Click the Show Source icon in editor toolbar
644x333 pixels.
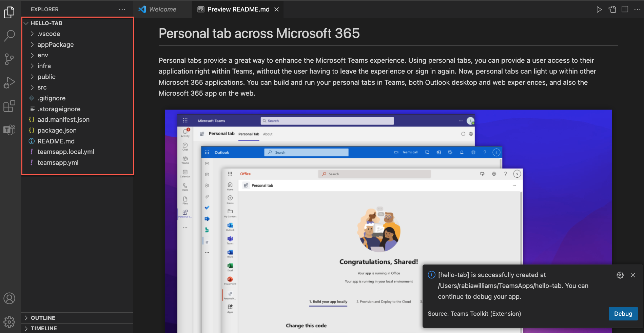pyautogui.click(x=612, y=9)
